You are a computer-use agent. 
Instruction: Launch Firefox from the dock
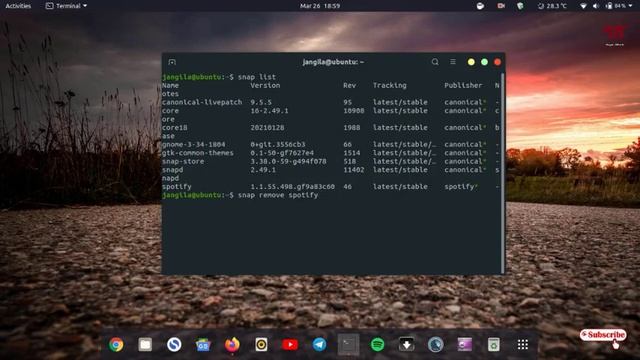point(232,344)
